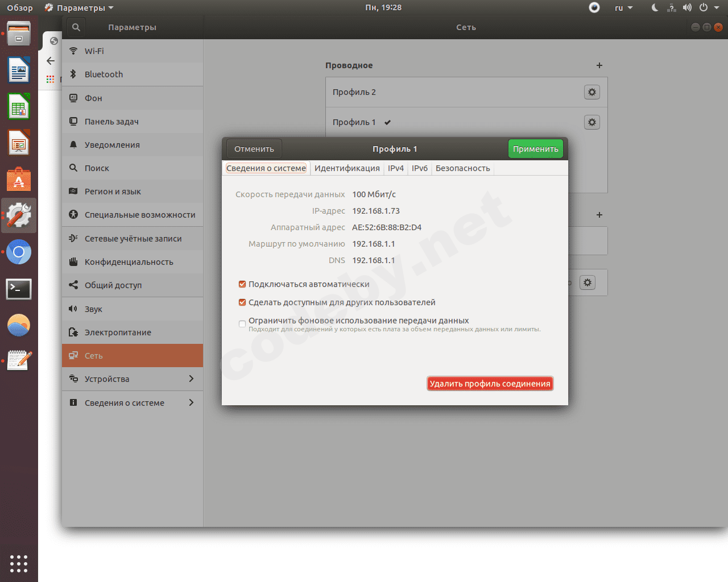Image resolution: width=728 pixels, height=582 pixels.
Task: Click the Электропитание battery icon
Action: 73,332
